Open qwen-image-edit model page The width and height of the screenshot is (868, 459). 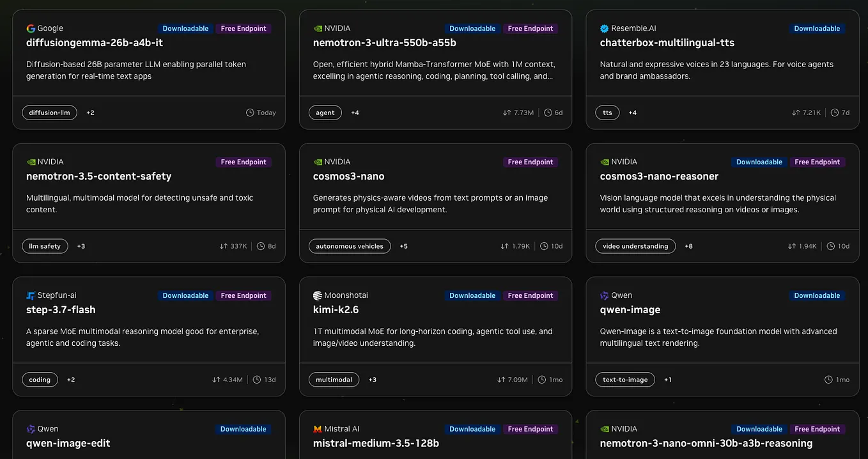(x=68, y=444)
